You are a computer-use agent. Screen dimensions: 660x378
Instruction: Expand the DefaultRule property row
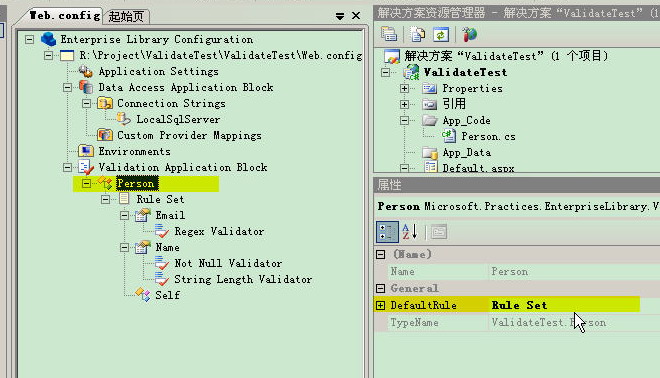tap(381, 305)
